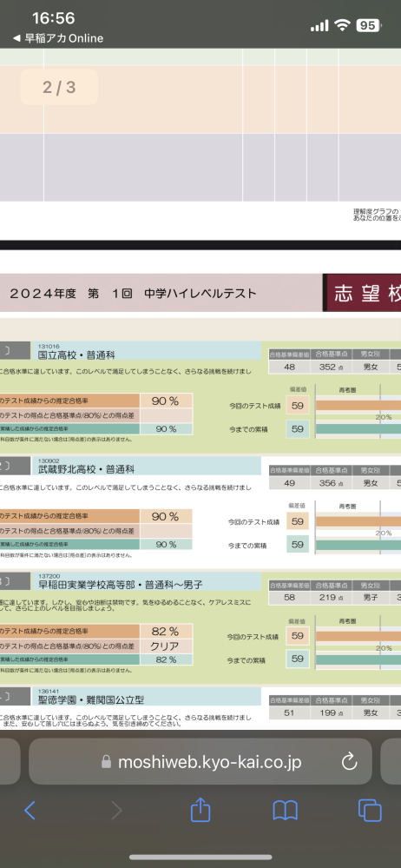Tap 聖徳学園 passing score 199点
The image size is (401, 868).
(331, 712)
